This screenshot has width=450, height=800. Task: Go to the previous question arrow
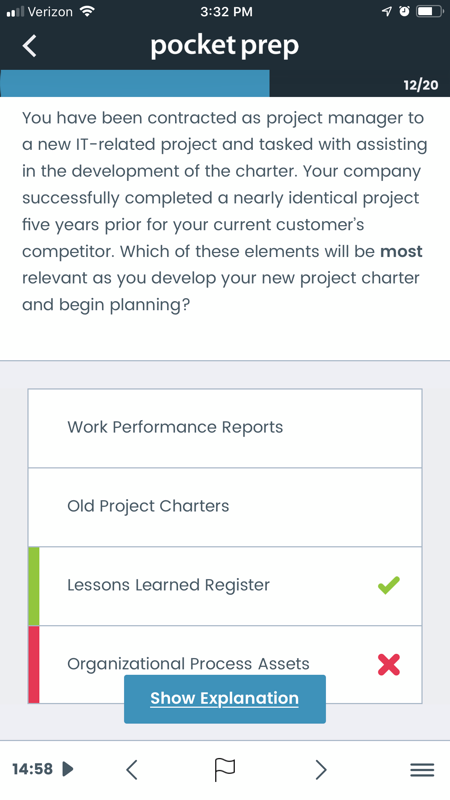click(132, 769)
